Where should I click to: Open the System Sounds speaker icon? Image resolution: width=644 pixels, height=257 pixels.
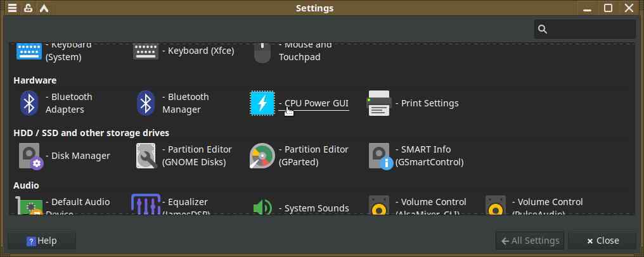click(262, 206)
